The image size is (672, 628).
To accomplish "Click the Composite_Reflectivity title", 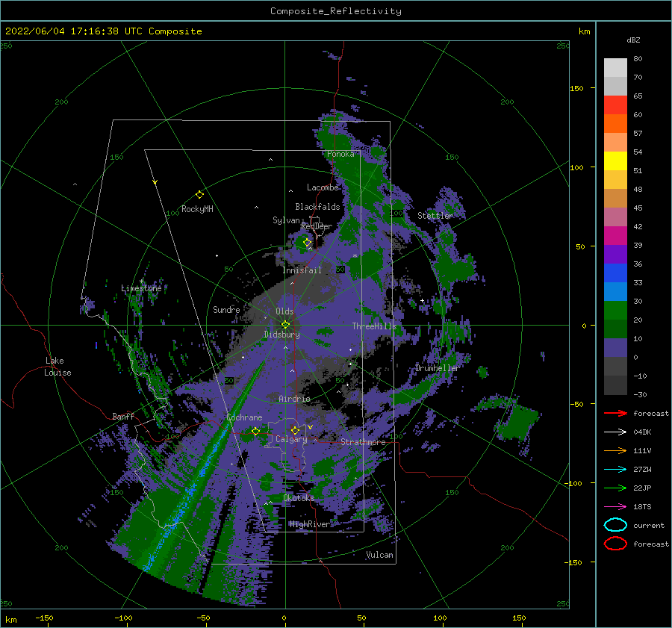I will click(336, 11).
